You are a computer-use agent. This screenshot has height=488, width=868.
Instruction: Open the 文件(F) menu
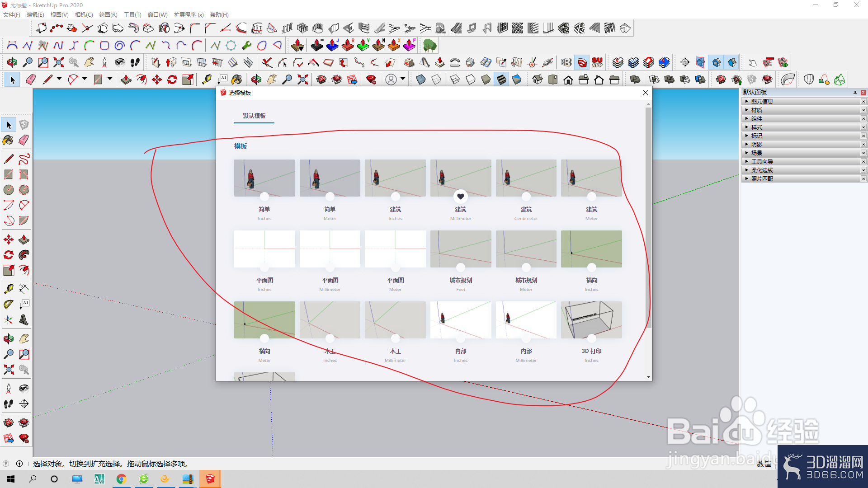(12, 15)
